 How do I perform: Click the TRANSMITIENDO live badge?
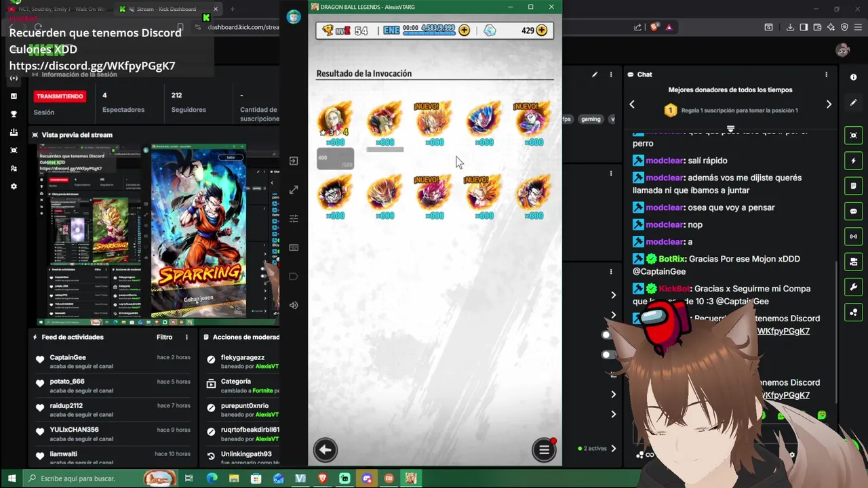pos(60,96)
